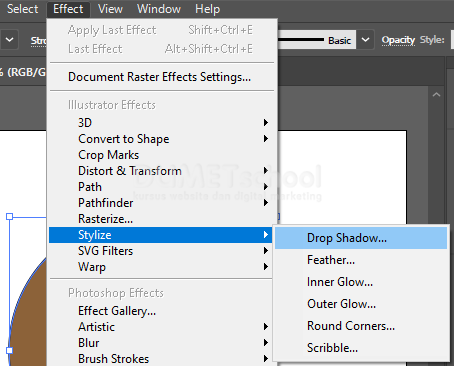454x366 pixels.
Task: Open the Path effects submenu
Action: (162, 187)
